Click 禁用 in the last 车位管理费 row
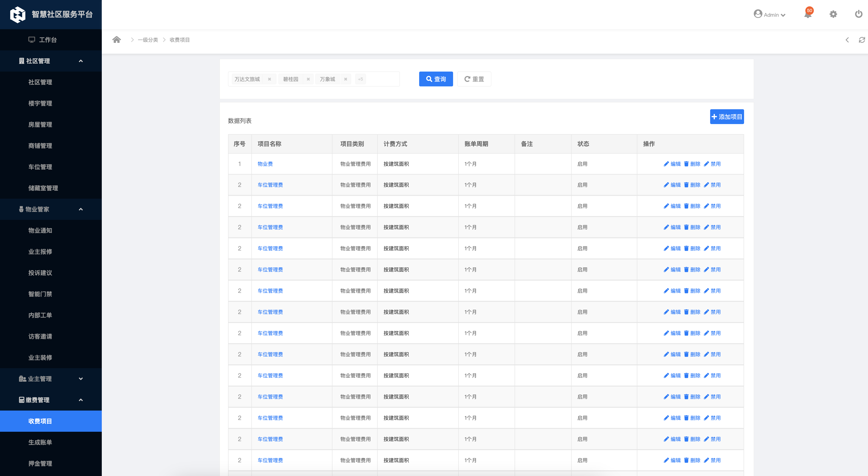This screenshot has height=476, width=868. pyautogui.click(x=712, y=460)
